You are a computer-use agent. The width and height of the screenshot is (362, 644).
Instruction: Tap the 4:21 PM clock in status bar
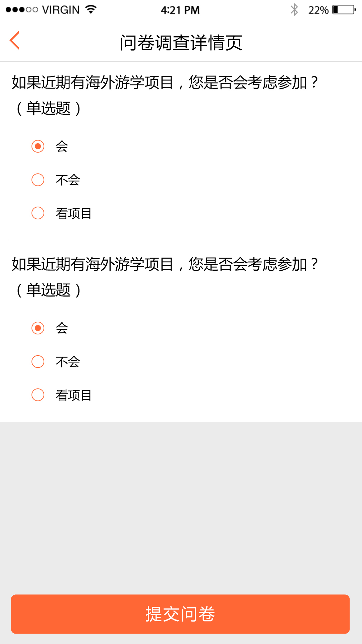(x=180, y=10)
